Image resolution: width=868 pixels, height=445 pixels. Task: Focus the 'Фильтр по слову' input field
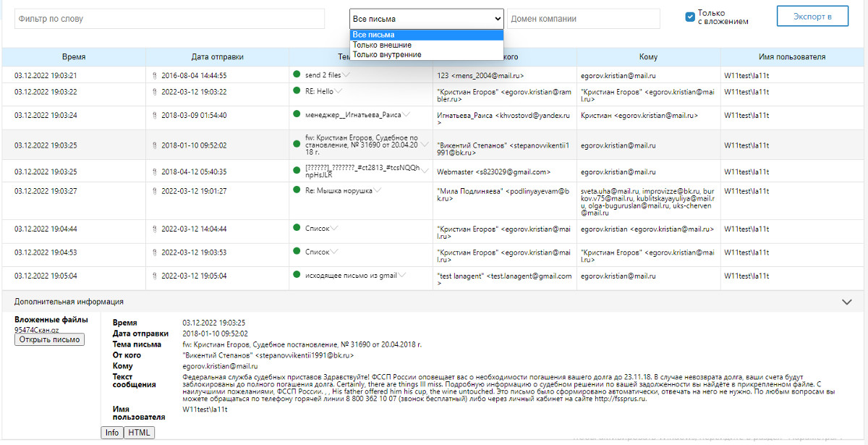click(169, 19)
